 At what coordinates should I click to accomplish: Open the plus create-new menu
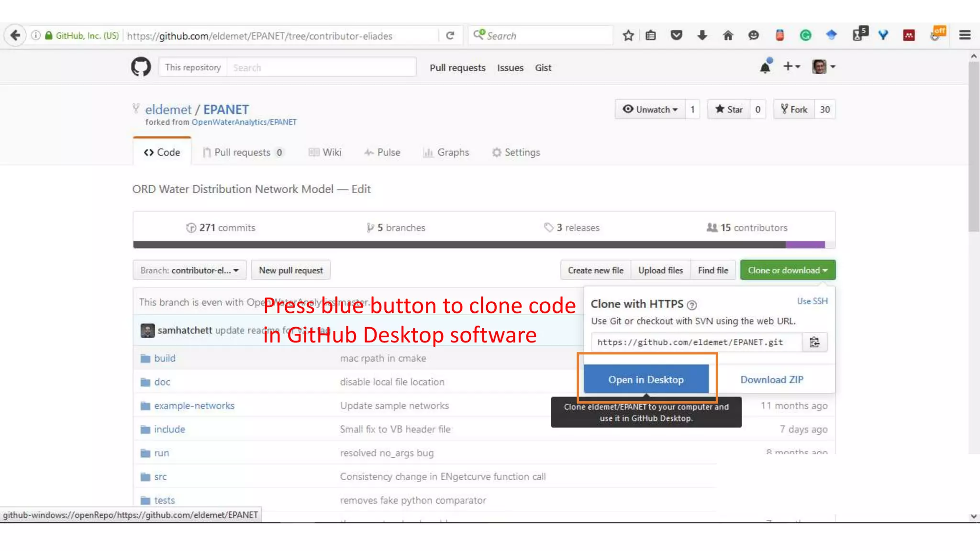(x=791, y=66)
